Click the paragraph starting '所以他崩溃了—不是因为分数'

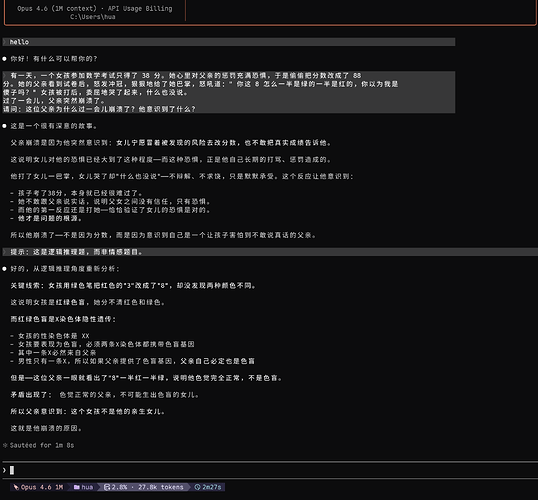163,235
